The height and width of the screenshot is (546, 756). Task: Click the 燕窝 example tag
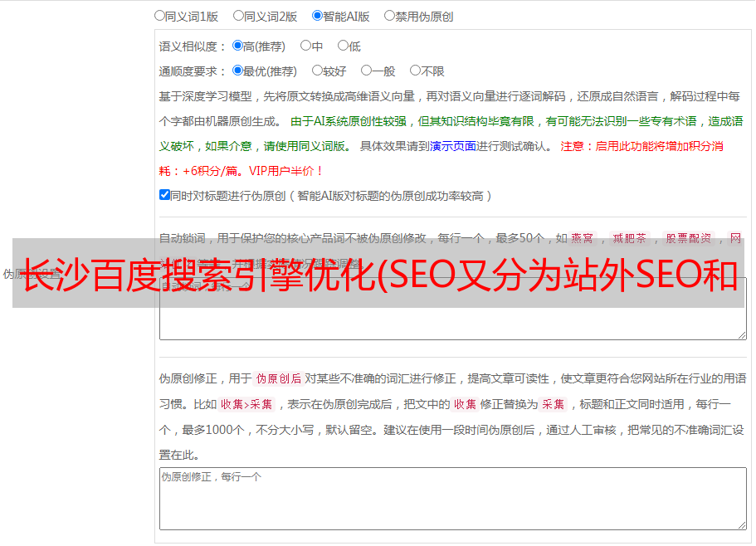583,238
